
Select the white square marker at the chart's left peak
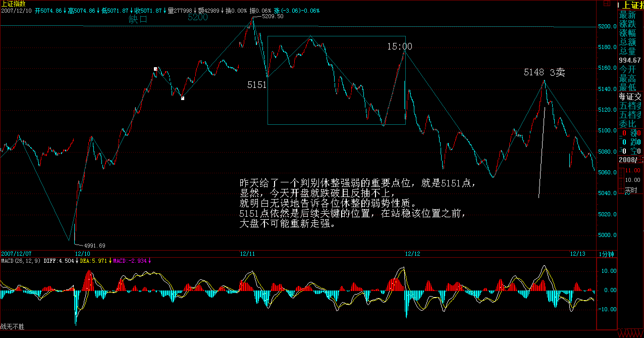click(x=156, y=68)
